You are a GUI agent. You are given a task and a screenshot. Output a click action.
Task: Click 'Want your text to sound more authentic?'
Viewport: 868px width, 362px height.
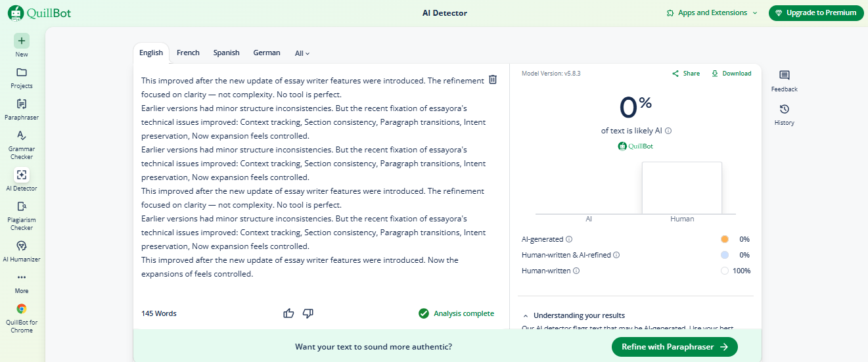tap(374, 347)
